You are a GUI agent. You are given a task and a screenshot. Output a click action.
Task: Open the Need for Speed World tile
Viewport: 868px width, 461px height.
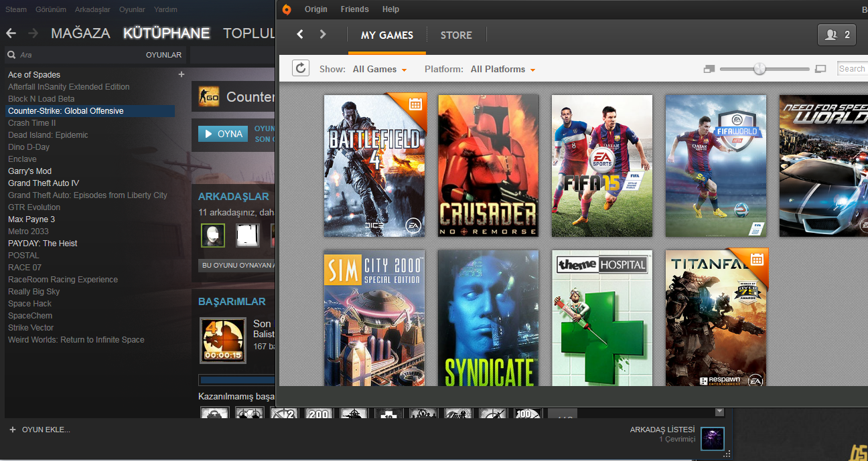[824, 165]
